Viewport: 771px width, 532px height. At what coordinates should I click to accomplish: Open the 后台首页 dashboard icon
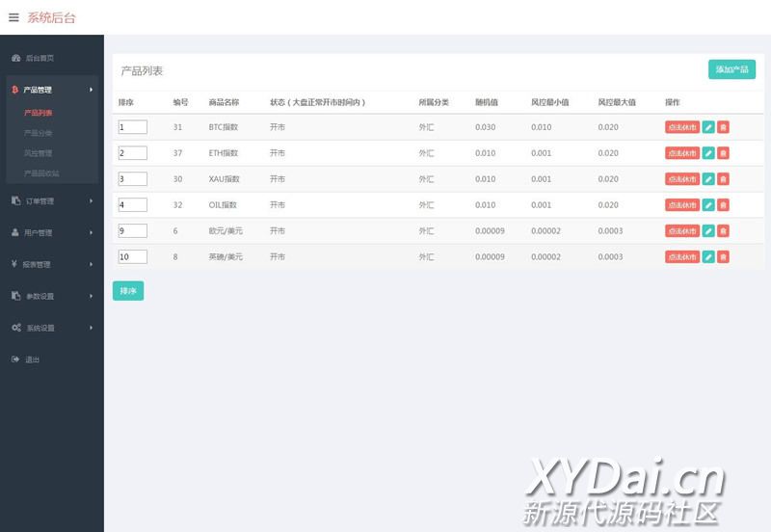click(x=15, y=58)
